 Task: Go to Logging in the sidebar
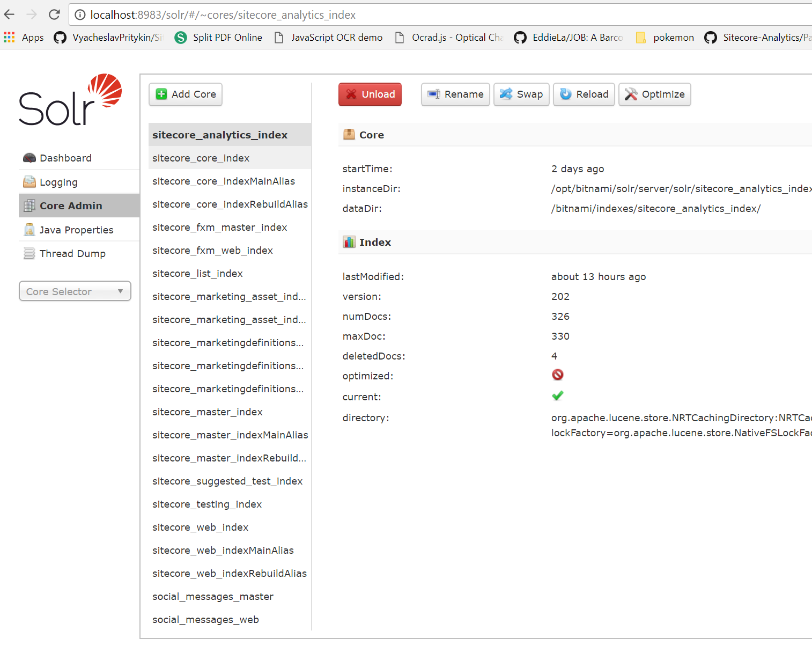58,182
